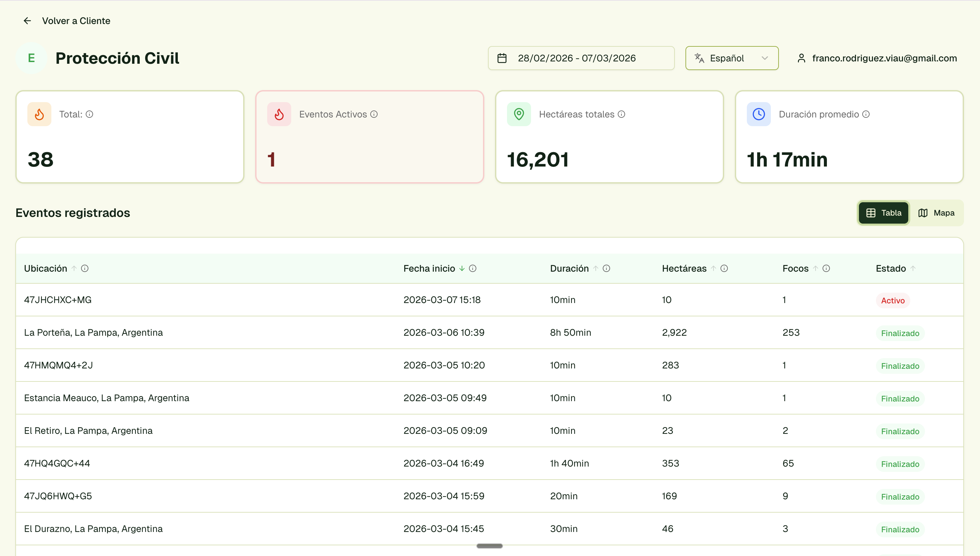Select the La Porteña, La Pampa row
Image resolution: width=980 pixels, height=556 pixels.
[x=93, y=333]
